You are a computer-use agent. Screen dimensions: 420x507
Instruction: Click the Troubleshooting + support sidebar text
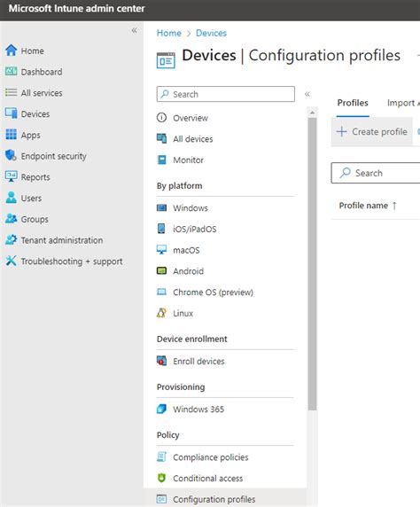pyautogui.click(x=72, y=261)
